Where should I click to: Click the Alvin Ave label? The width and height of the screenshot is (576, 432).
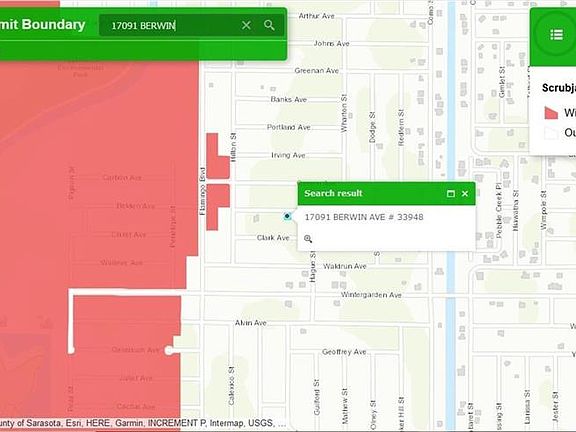click(x=251, y=323)
